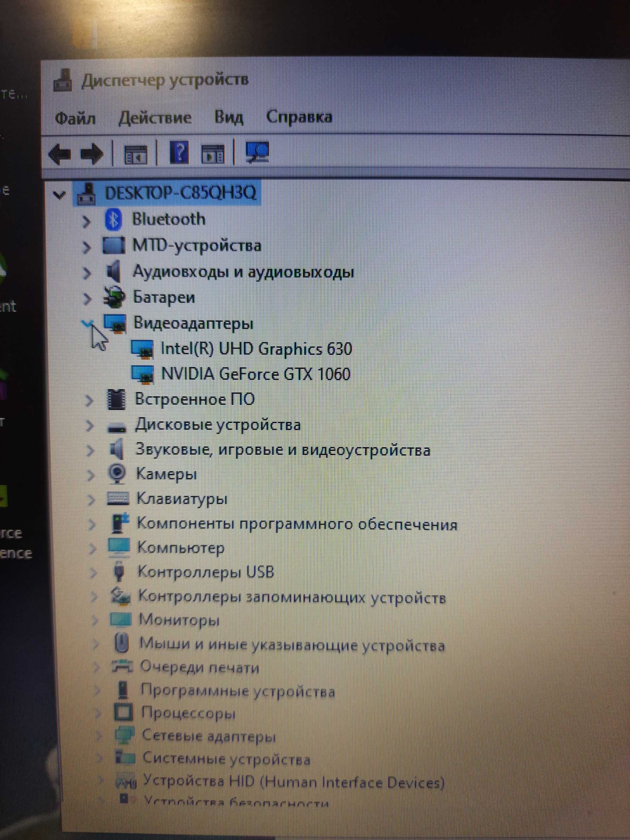Select the Очереди печати label
This screenshot has width=630, height=840.
199,667
